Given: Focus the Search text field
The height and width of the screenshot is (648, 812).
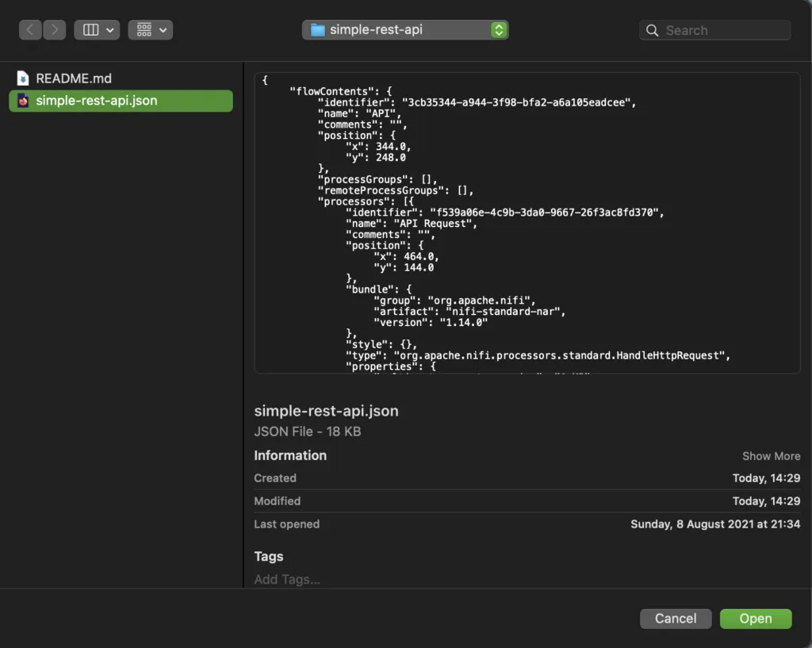Looking at the screenshot, I should [723, 31].
